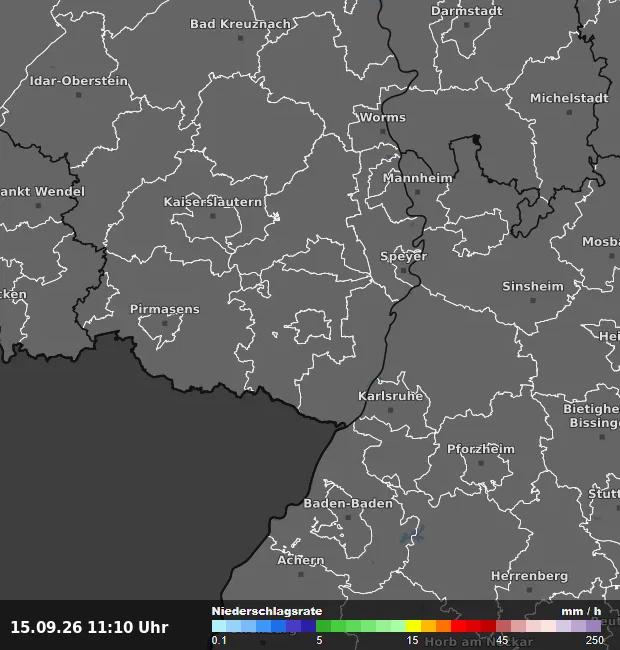620x650 pixels.
Task: Click the Baden-Baden city marker
Action: 348,517
